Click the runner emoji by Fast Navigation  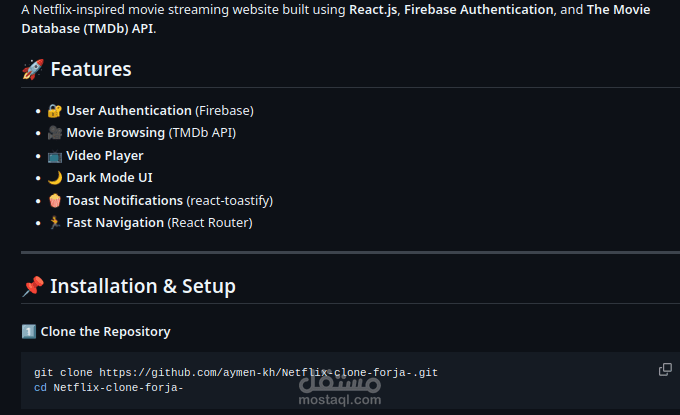tap(55, 223)
